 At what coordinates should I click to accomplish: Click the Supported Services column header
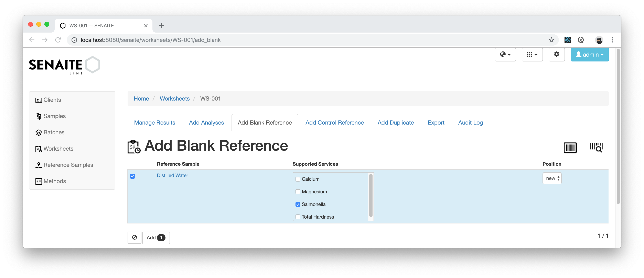(315, 164)
